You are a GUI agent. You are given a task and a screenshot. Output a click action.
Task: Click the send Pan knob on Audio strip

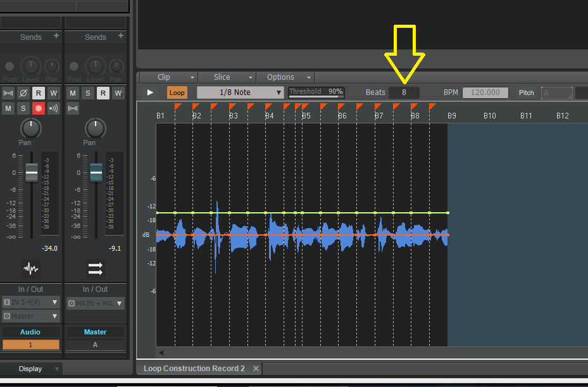(52, 67)
